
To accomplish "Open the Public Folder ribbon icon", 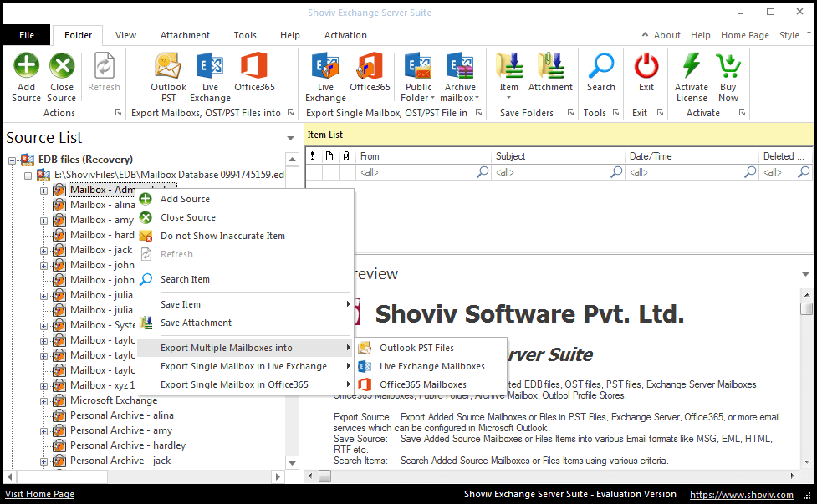I will [x=418, y=65].
